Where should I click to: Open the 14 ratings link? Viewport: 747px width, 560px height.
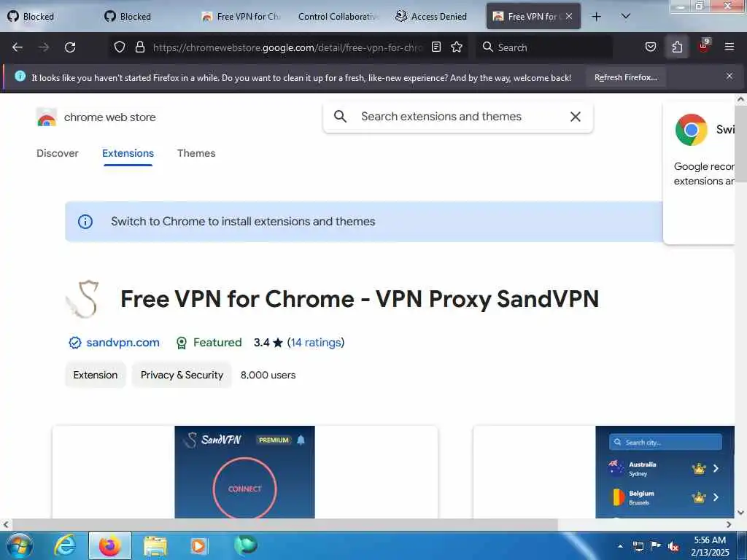tap(315, 343)
